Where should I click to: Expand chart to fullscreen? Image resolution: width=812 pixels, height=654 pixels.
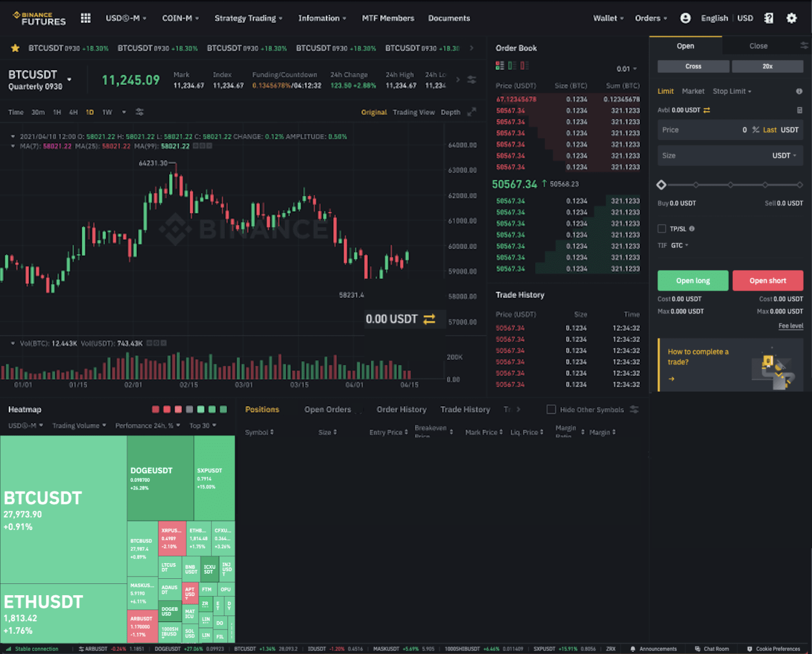(x=471, y=112)
